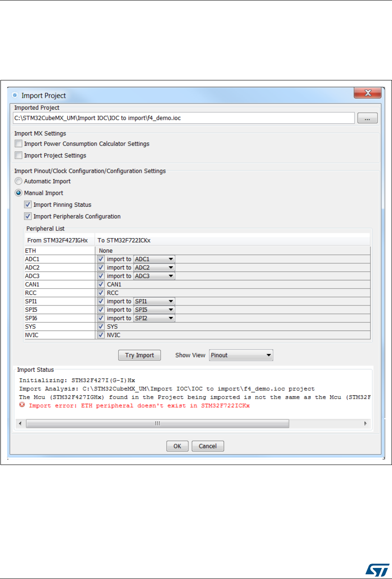Screen dimensions: 392x579
Task: Select the Automatic Import option
Action: (19, 181)
